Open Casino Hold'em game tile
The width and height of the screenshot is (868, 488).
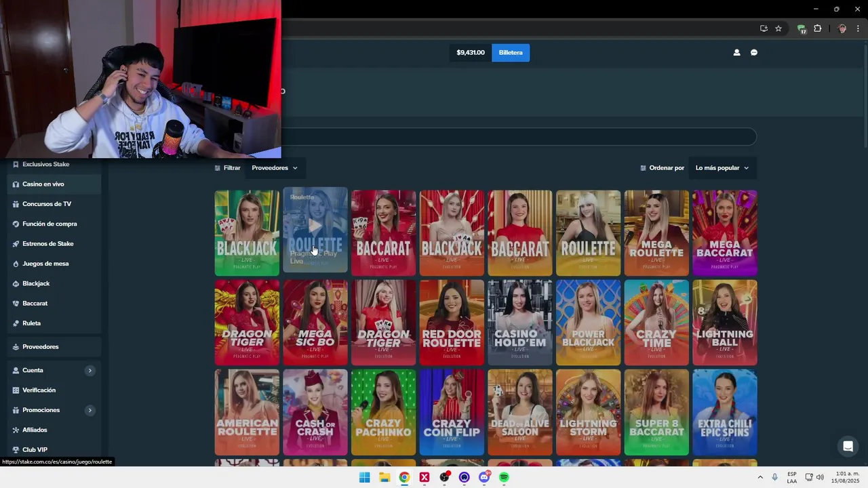tap(520, 323)
